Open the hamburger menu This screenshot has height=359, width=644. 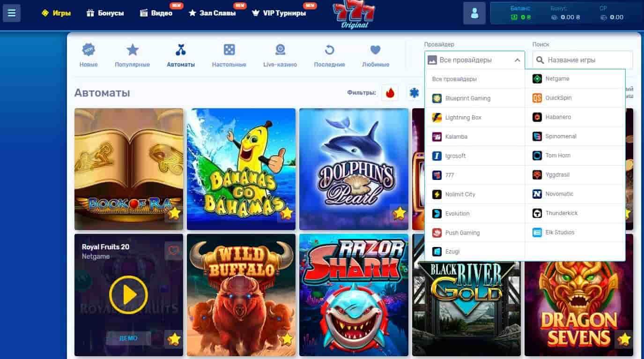[12, 13]
